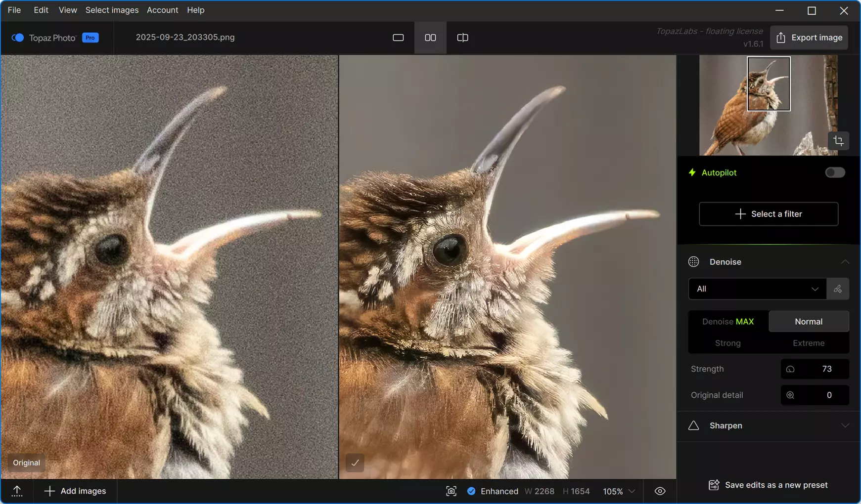Switch to single image view icon
This screenshot has height=504, width=861.
click(398, 38)
